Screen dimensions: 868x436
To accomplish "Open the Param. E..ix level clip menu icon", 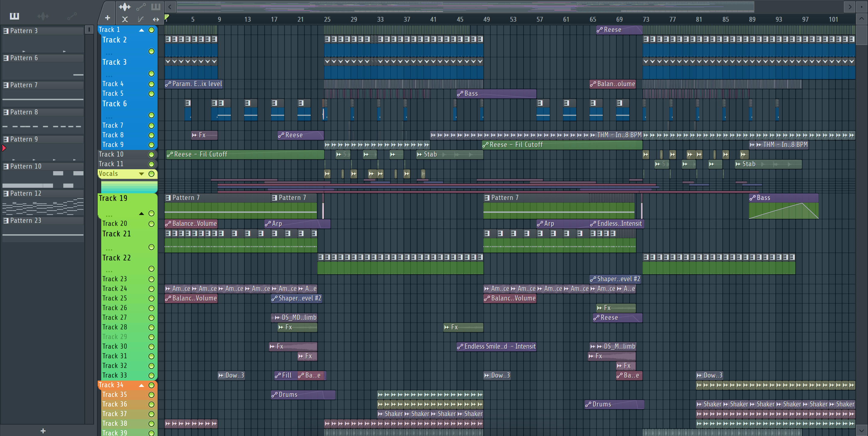I will pyautogui.click(x=168, y=84).
